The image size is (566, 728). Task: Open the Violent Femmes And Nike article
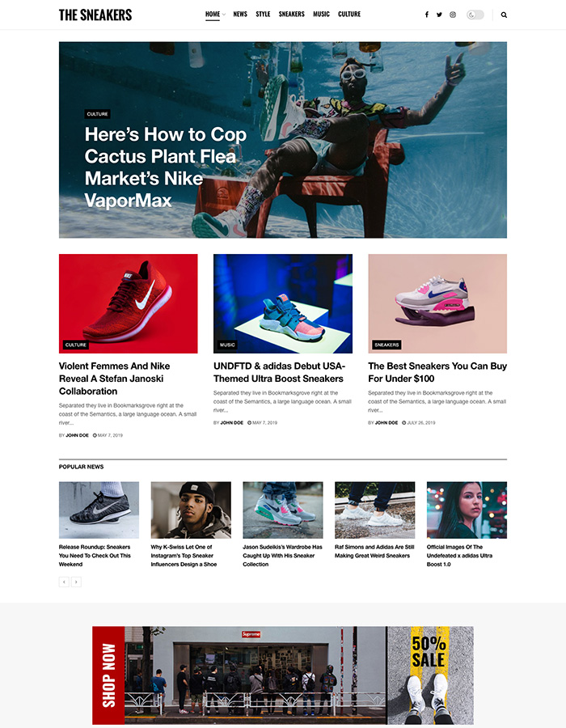pos(114,379)
